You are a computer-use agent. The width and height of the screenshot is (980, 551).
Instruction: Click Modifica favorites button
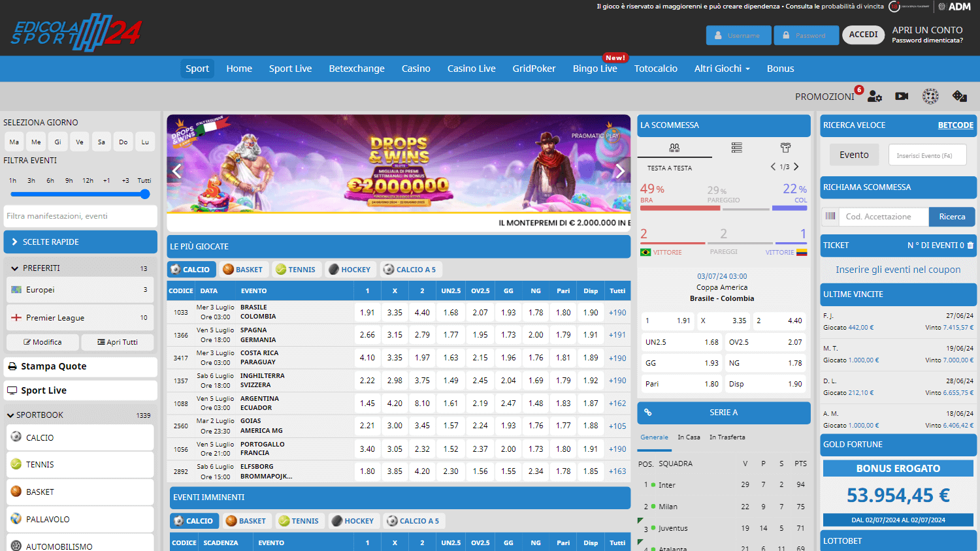coord(42,342)
